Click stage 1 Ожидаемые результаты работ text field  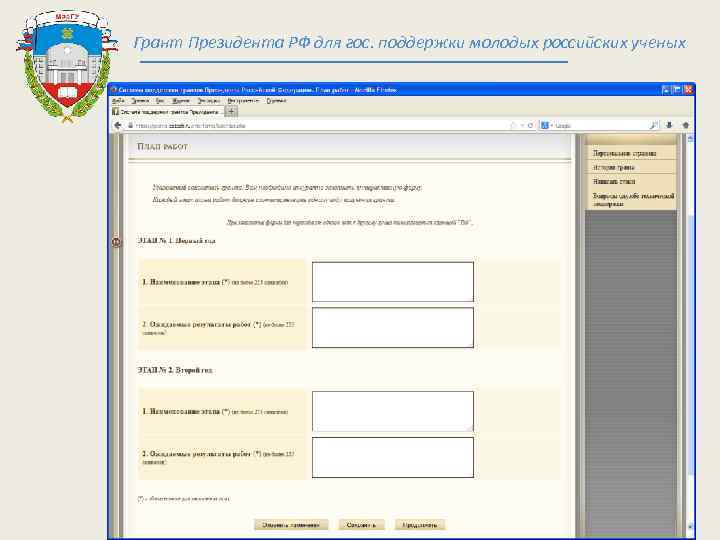click(x=393, y=327)
